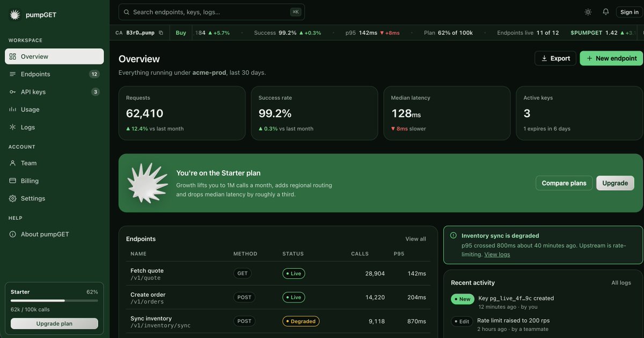Click the Median latency 128ms card
Viewport: 644px width, 338px height.
(447, 113)
